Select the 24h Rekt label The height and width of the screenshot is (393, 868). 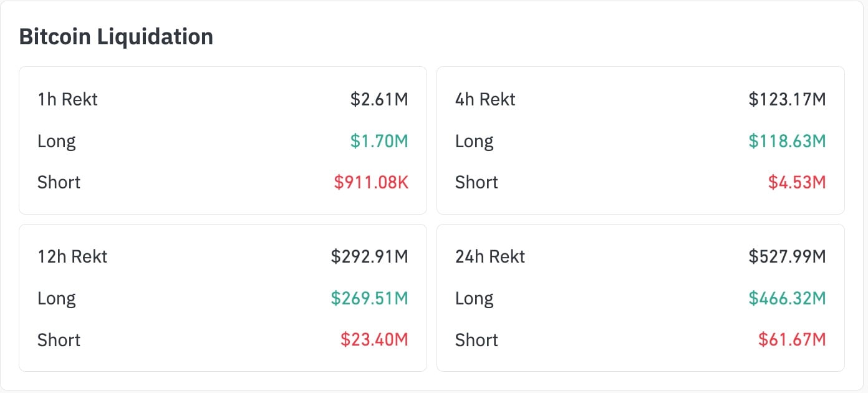pyautogui.click(x=490, y=256)
